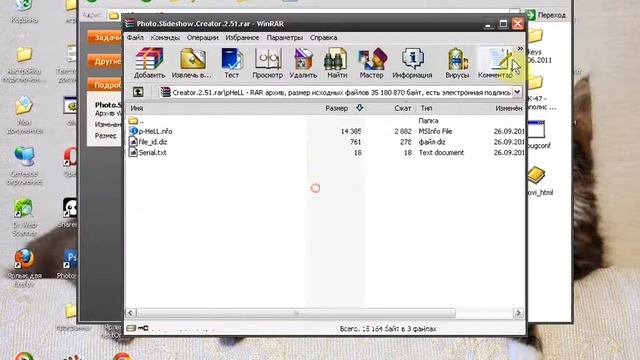Expand the Другие panel in Explorer
This screenshot has height=360, width=640.
click(104, 62)
